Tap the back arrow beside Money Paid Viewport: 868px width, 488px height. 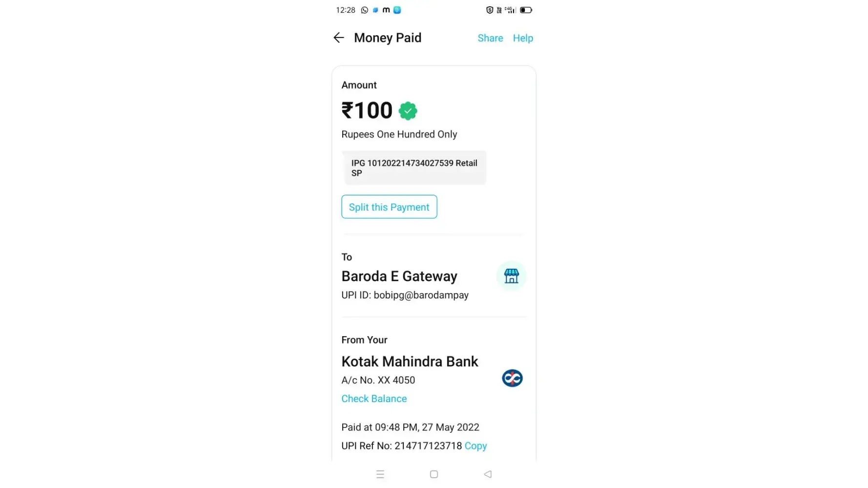(339, 38)
